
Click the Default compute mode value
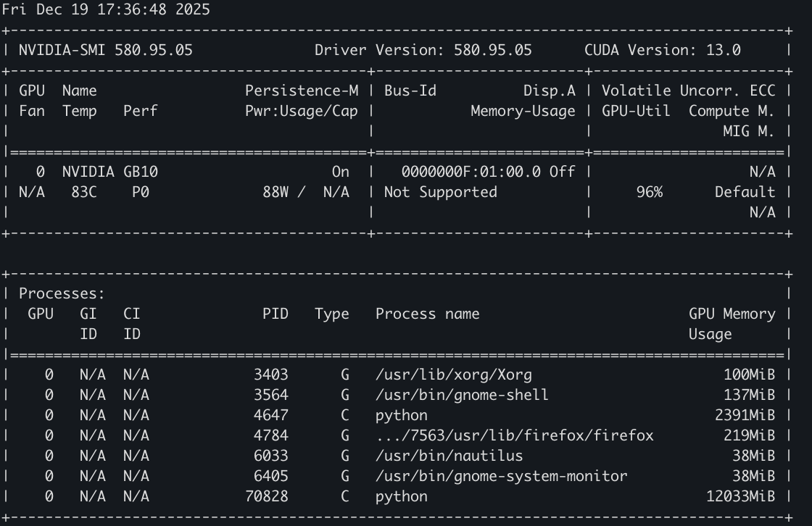(x=745, y=192)
